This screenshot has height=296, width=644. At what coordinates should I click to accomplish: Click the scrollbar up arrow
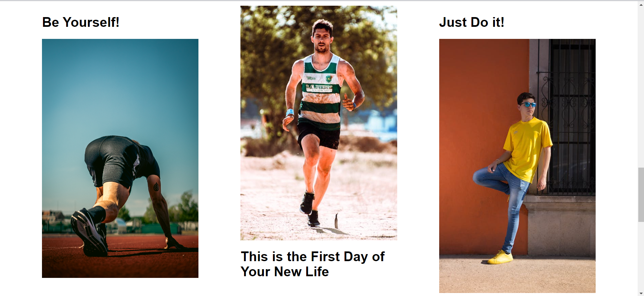pyautogui.click(x=641, y=4)
